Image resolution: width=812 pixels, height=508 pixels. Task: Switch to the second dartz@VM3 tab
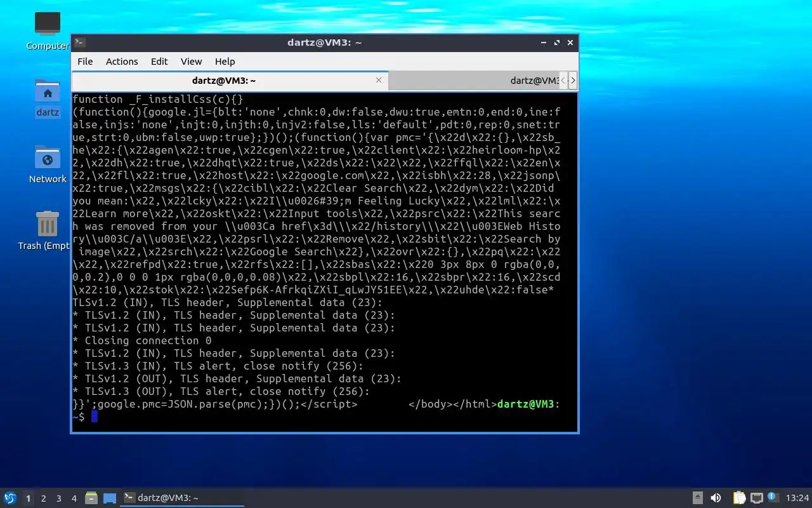click(473, 81)
